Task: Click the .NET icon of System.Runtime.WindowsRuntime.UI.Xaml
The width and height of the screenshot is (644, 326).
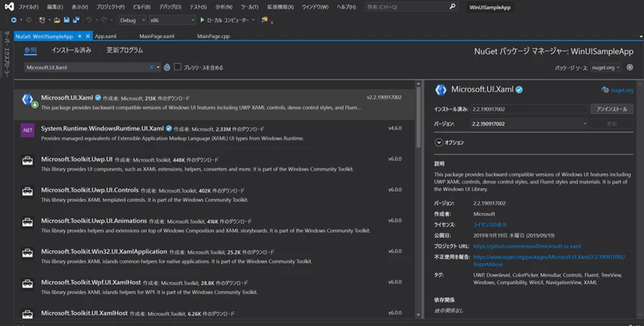Action: point(27,130)
